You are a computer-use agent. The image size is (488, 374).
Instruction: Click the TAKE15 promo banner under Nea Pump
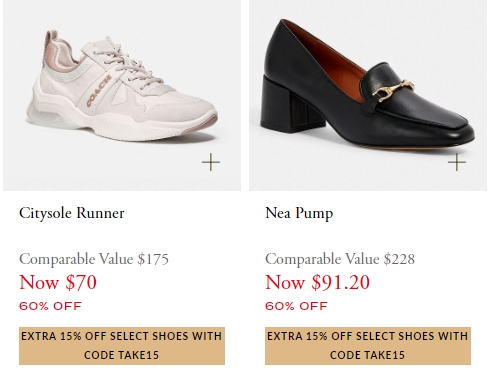[x=368, y=346]
